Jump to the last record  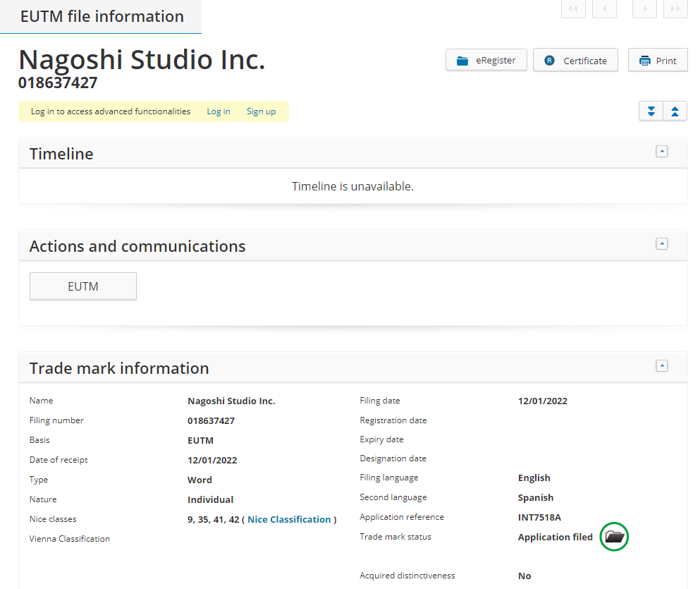675,8
